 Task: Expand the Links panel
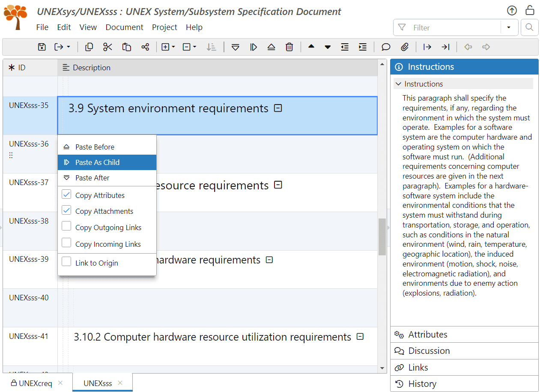[x=464, y=368]
